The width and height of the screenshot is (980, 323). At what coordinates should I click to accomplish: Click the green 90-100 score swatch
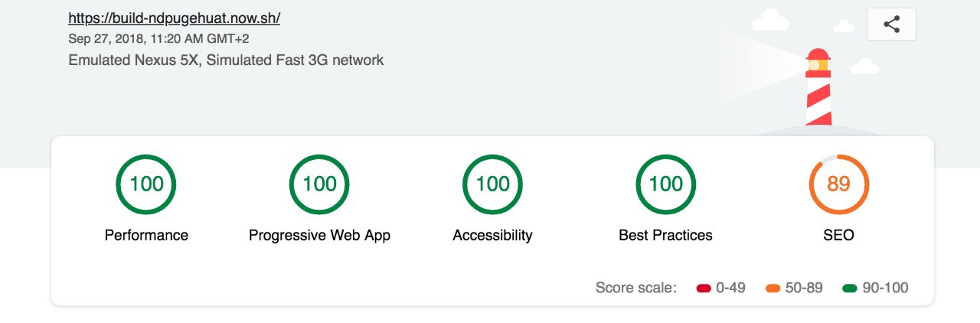(x=849, y=289)
